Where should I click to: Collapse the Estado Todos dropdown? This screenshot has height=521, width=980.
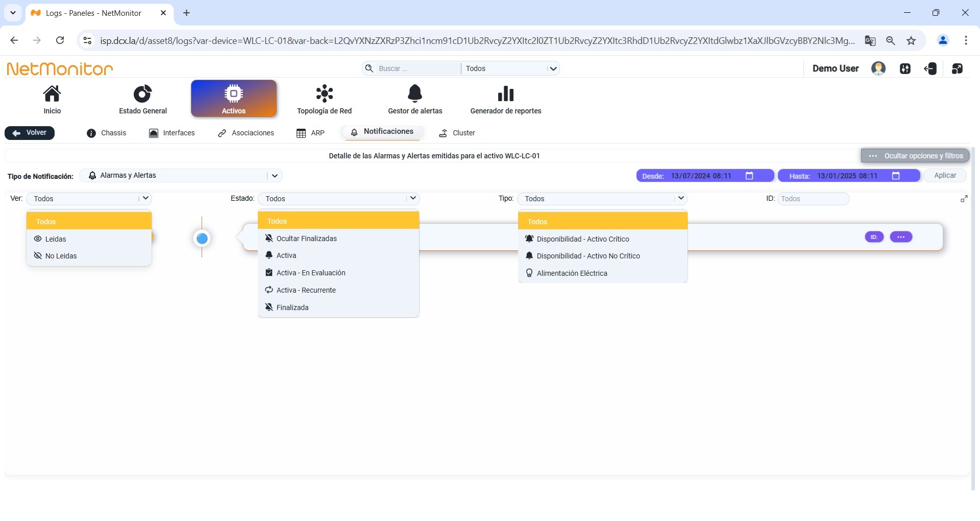(413, 198)
